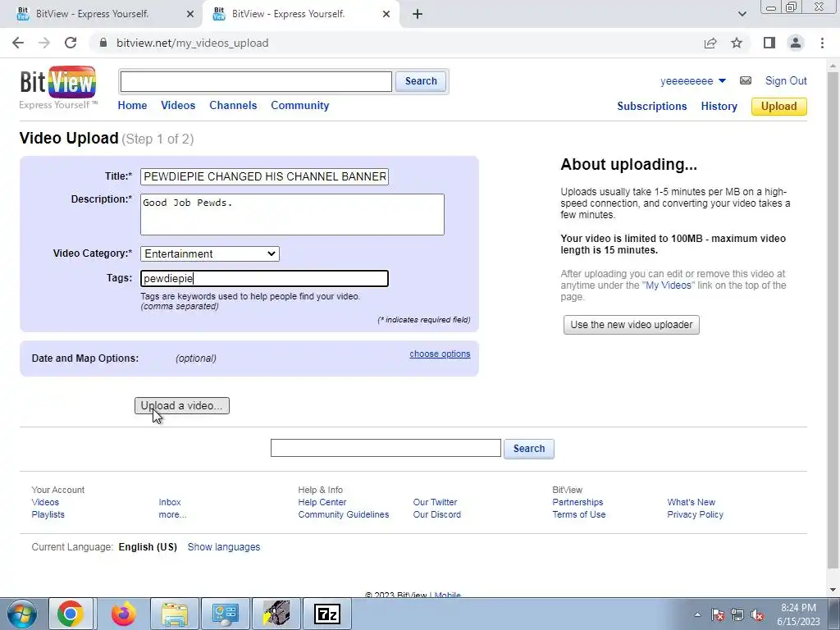Launch Firefox from the taskbar

click(x=123, y=614)
